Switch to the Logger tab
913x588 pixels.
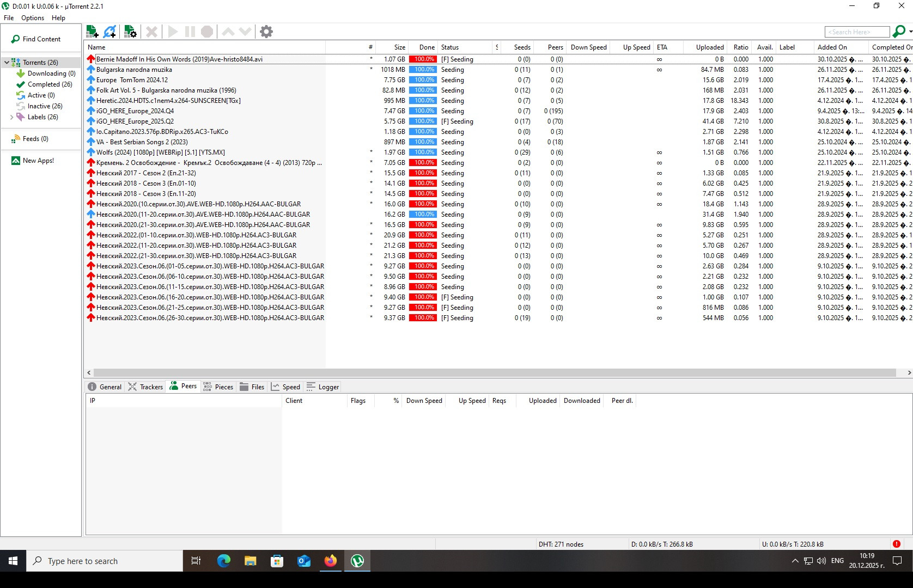coord(322,387)
